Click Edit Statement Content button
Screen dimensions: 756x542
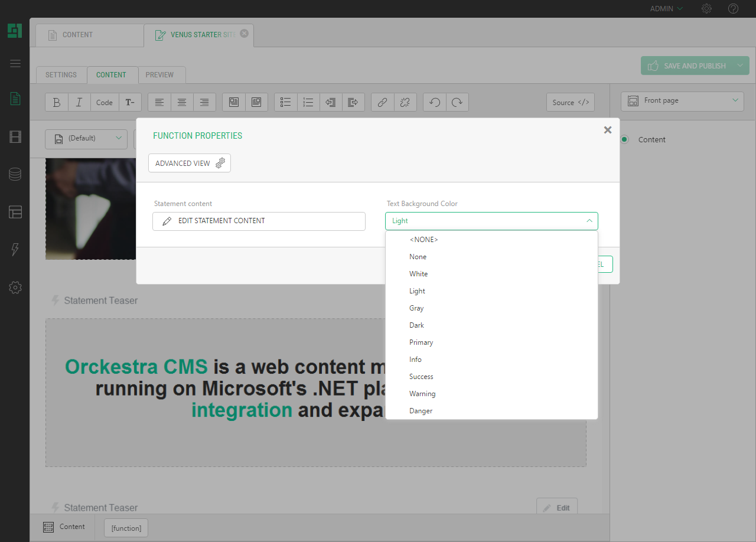(259, 221)
